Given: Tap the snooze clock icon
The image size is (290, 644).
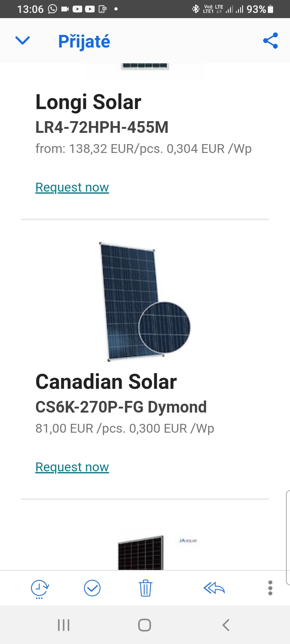Looking at the screenshot, I should [x=39, y=588].
